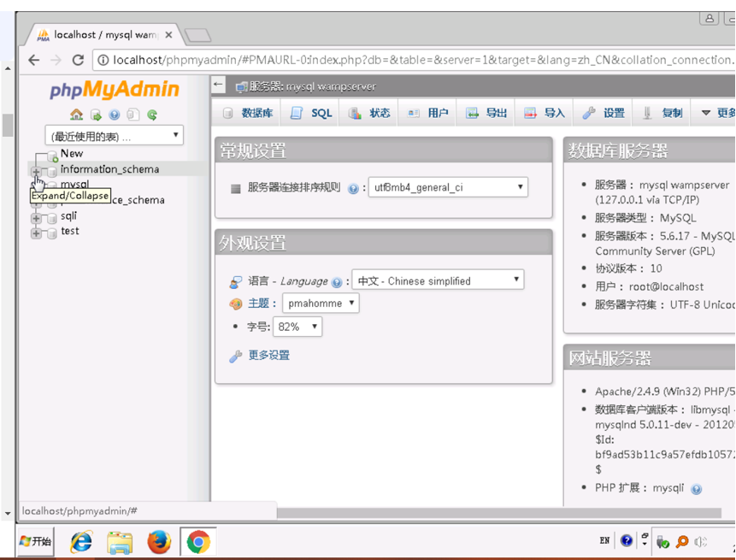736x560 pixels.
Task: Click the log out icon beside home
Action: pos(96,115)
